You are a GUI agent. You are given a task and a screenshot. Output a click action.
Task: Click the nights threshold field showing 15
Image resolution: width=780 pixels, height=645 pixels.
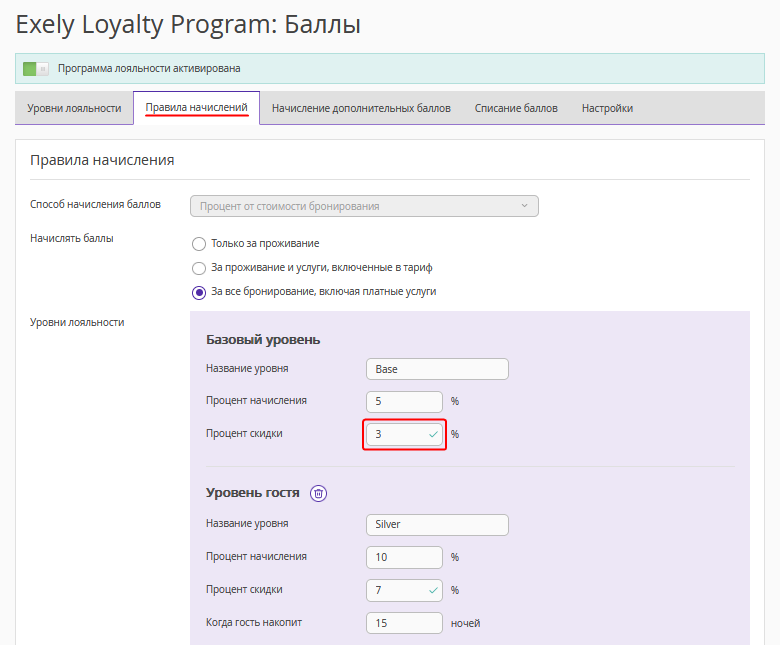coord(404,623)
